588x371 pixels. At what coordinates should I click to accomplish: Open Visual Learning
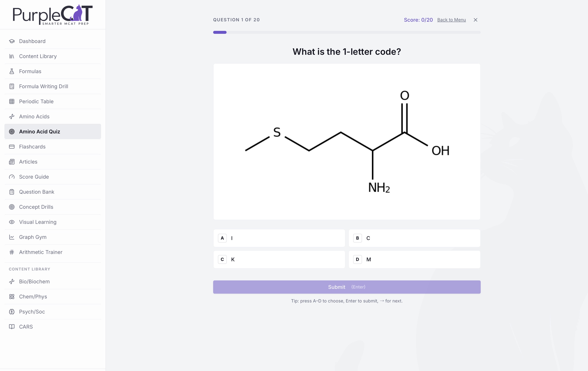(x=53, y=222)
